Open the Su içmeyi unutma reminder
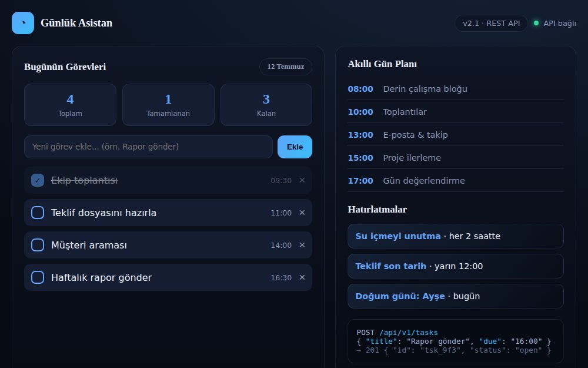The image size is (588, 368). [x=456, y=236]
